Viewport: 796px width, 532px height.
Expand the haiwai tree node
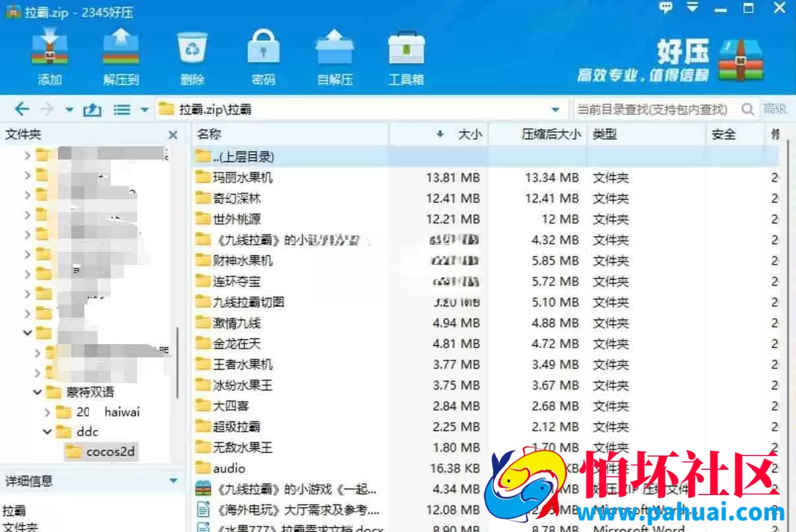(x=47, y=413)
